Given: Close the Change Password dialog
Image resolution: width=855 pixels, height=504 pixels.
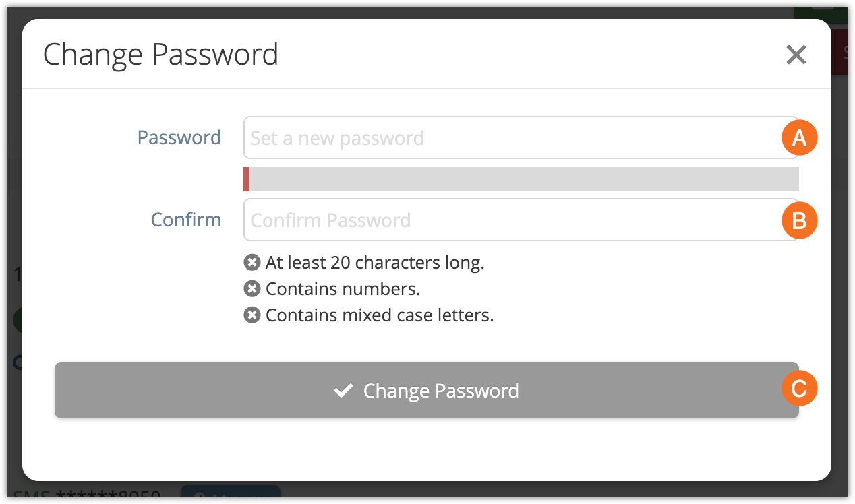Looking at the screenshot, I should 796,55.
